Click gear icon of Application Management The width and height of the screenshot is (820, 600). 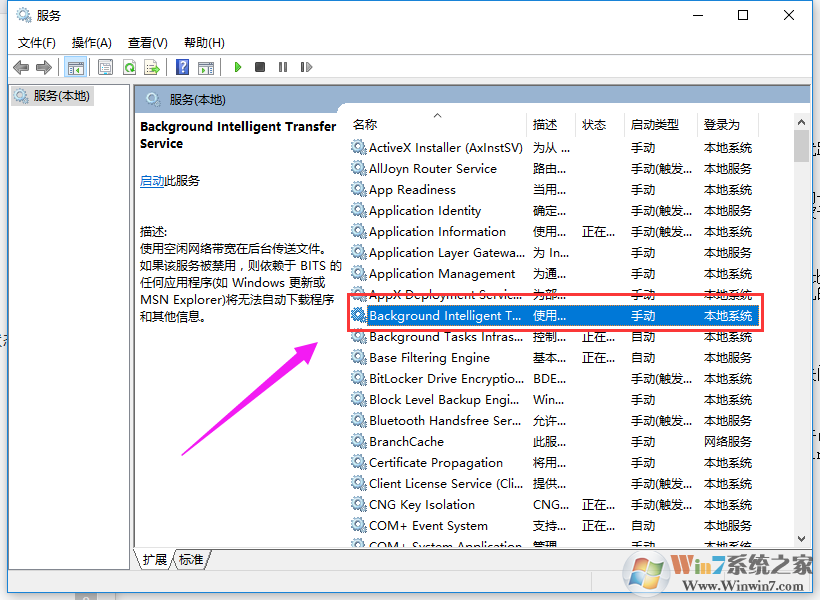click(x=359, y=273)
